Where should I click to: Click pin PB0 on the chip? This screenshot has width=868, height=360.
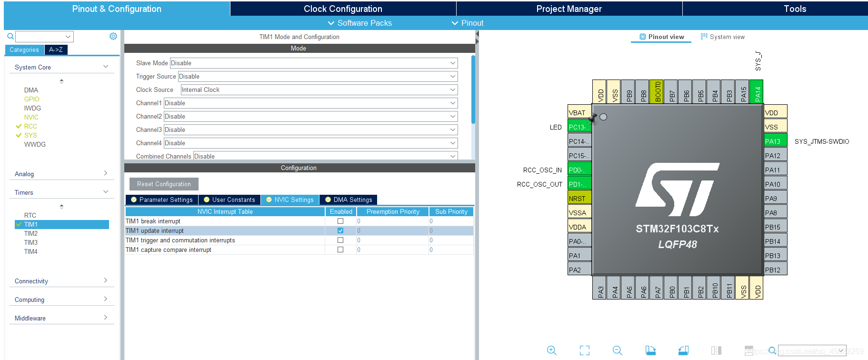pyautogui.click(x=671, y=288)
